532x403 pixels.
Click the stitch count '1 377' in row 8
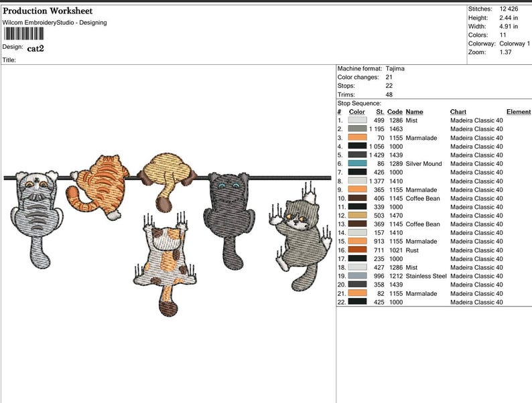tap(377, 181)
